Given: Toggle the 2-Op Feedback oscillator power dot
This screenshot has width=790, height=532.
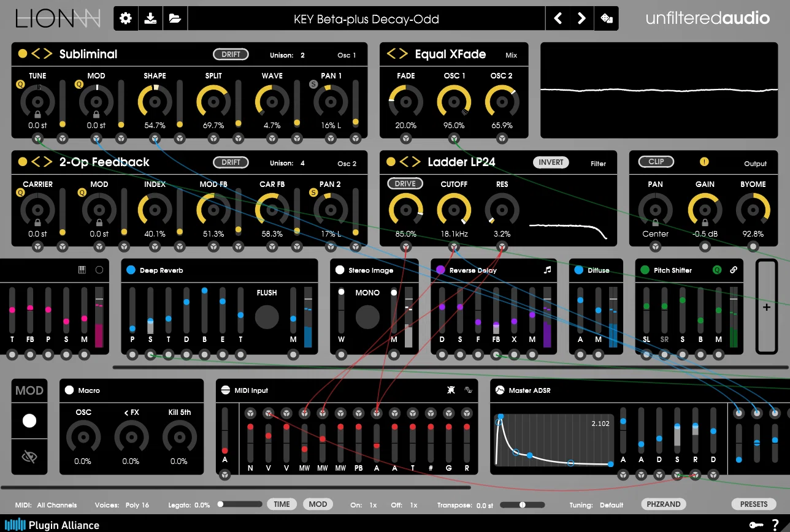Looking at the screenshot, I should [23, 162].
